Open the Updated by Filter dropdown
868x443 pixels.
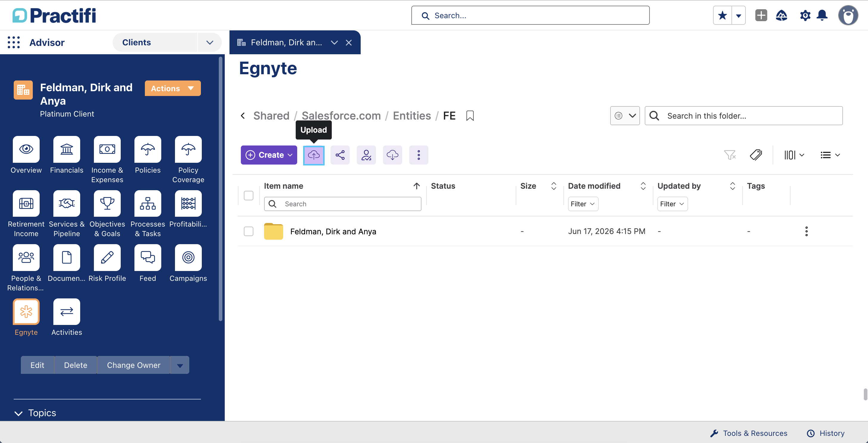point(672,204)
